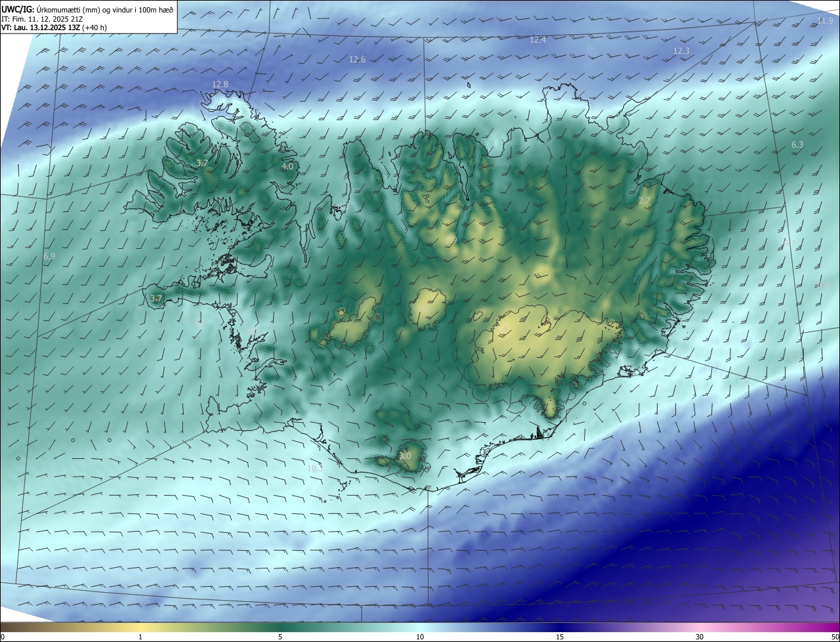Select the 3.0 value over the southern glacier
This screenshot has height=642, width=840.
point(405,456)
